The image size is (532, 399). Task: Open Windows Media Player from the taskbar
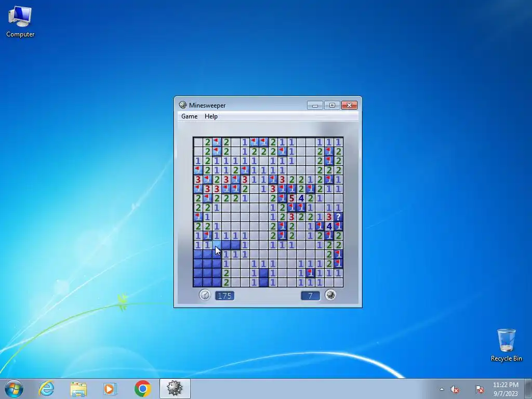coord(110,389)
